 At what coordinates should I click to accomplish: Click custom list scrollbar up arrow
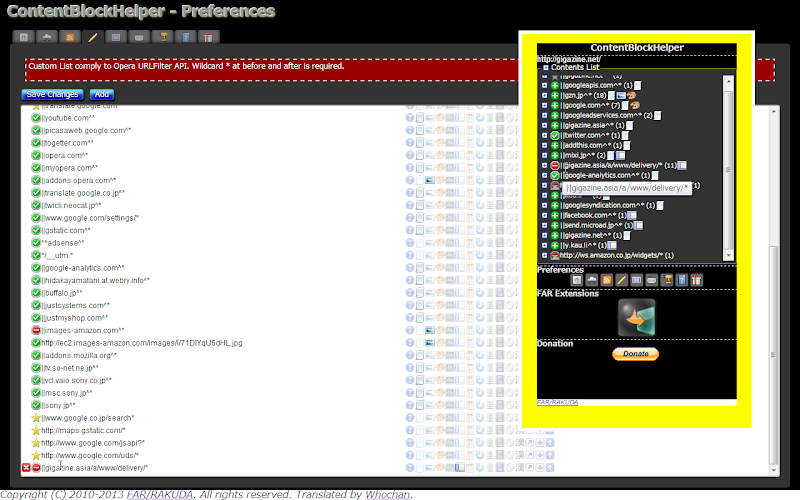pos(774,111)
